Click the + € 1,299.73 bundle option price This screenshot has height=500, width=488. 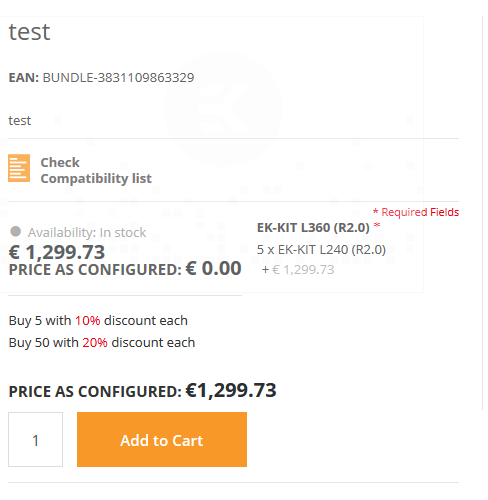[x=298, y=270]
